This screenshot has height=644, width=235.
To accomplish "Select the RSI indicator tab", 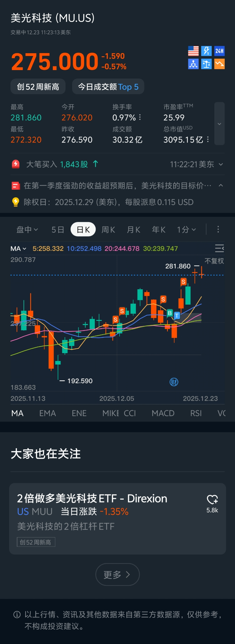I will click(x=196, y=413).
